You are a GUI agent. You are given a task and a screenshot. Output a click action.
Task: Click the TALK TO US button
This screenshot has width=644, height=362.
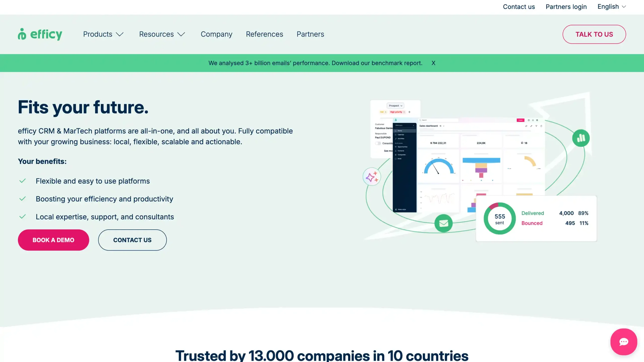click(594, 34)
